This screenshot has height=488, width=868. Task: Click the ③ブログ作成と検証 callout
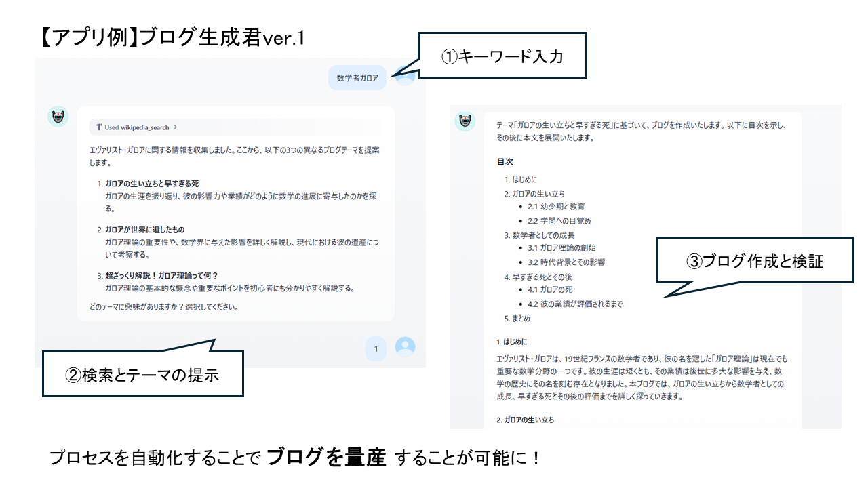pos(755,260)
